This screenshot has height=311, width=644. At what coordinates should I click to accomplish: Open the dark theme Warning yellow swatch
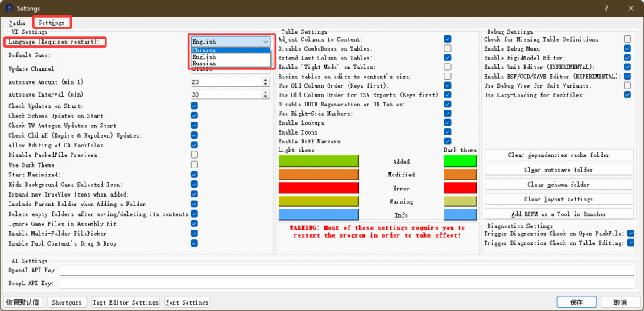pyautogui.click(x=460, y=201)
